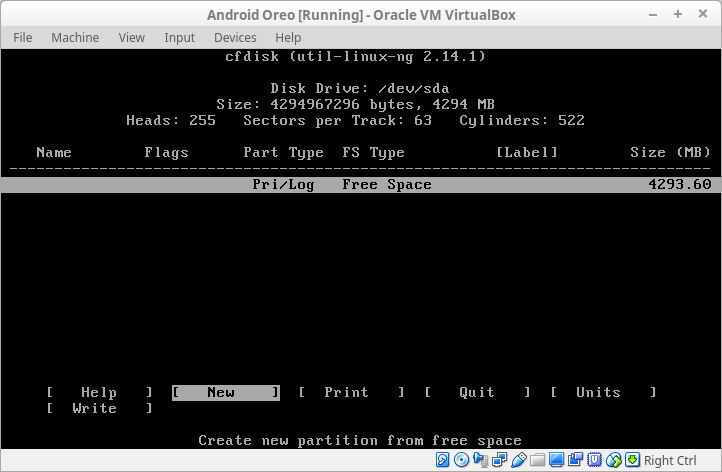This screenshot has height=472, width=722.
Task: Open the View menu
Action: coord(132,37)
